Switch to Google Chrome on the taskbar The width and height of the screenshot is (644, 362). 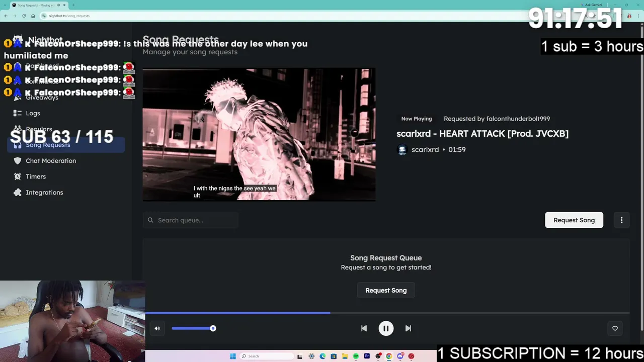[x=389, y=356]
